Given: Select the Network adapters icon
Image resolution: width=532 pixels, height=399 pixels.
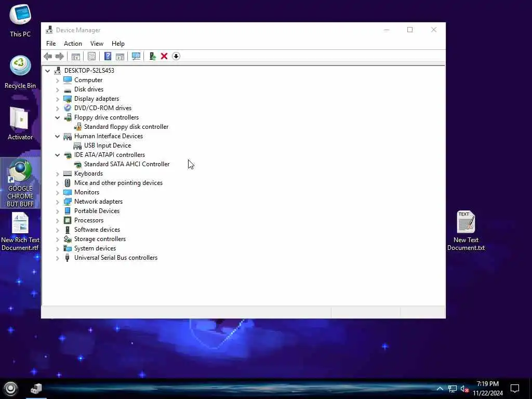Looking at the screenshot, I should coord(68,202).
